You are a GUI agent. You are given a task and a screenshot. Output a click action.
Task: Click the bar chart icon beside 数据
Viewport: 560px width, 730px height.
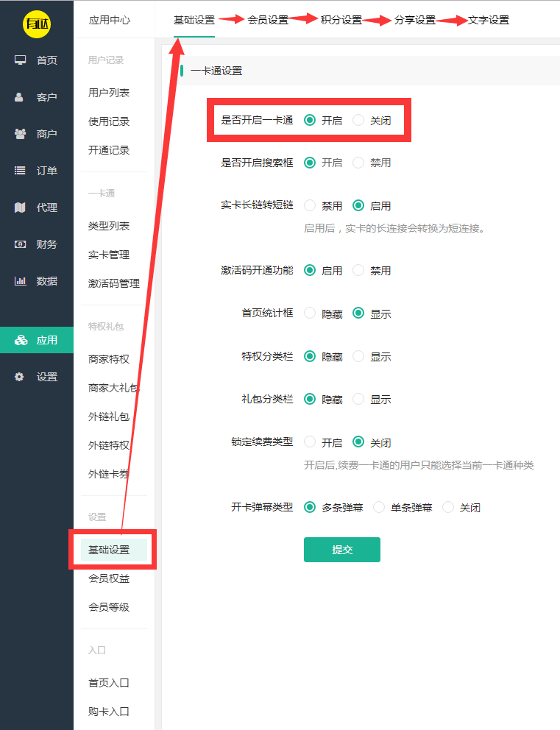tap(20, 280)
